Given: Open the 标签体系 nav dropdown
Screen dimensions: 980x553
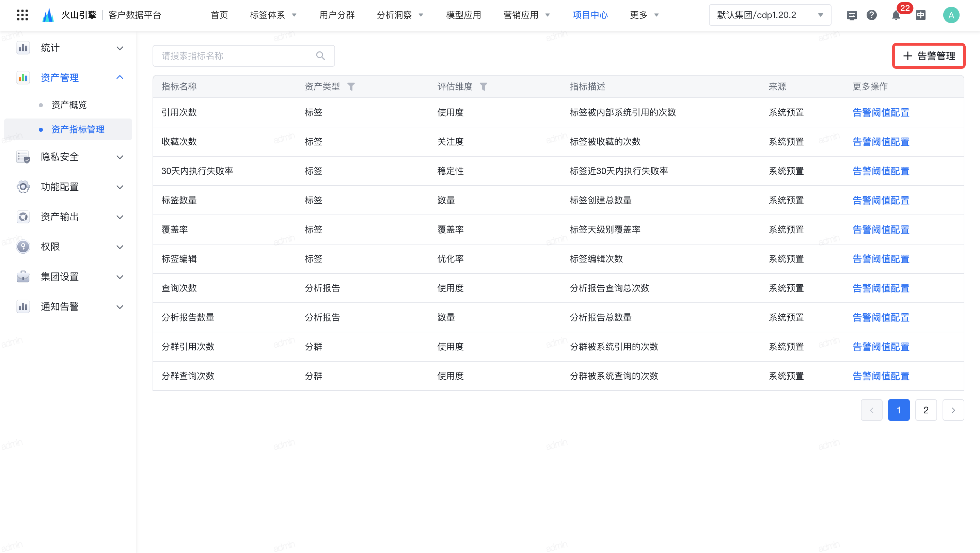Looking at the screenshot, I should tap(273, 15).
